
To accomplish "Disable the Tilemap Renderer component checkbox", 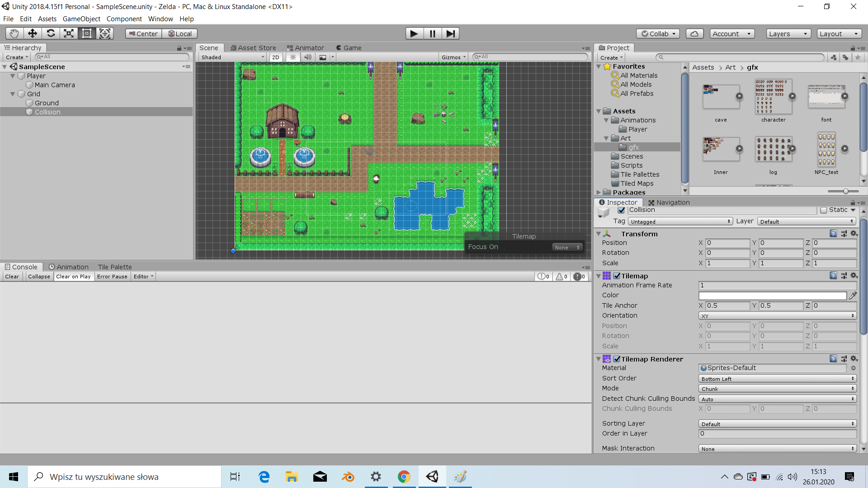I will click(x=617, y=359).
